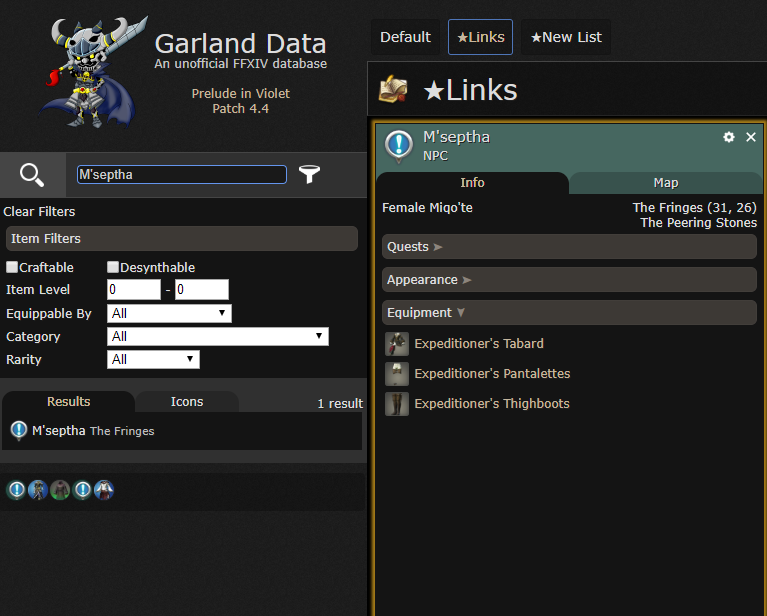Open the Equippable By dropdown

169,313
